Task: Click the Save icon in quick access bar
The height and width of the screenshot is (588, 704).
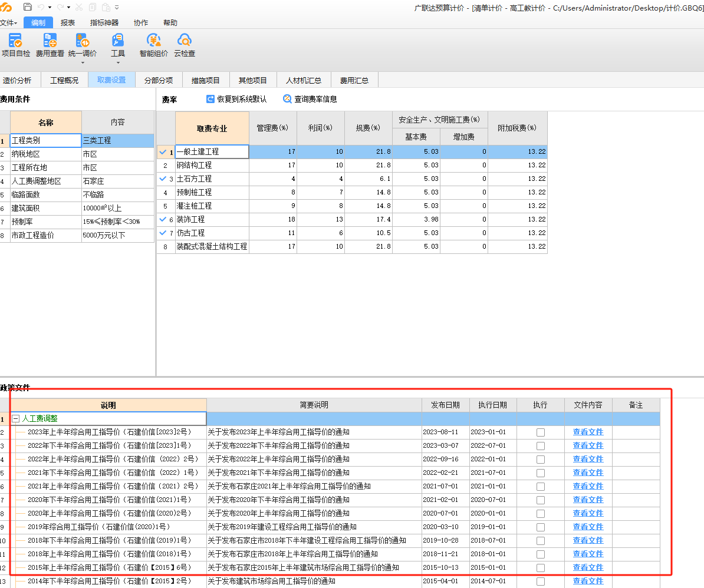Action: (x=27, y=7)
